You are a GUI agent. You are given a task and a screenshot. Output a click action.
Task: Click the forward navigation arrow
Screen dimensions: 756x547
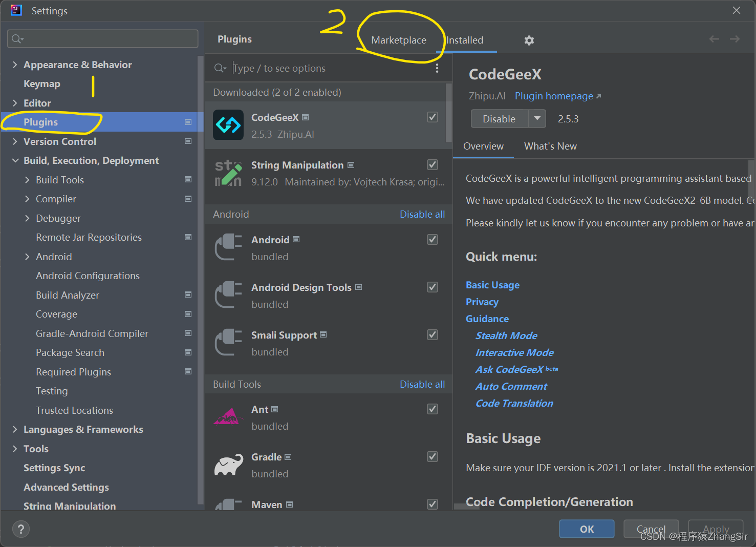[x=735, y=39]
